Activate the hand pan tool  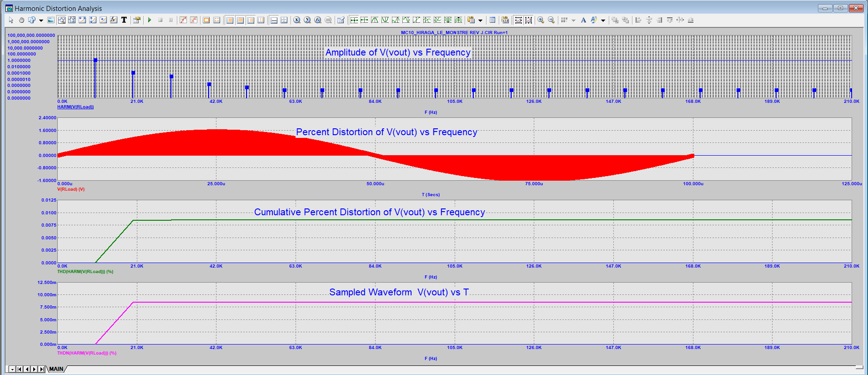point(21,20)
